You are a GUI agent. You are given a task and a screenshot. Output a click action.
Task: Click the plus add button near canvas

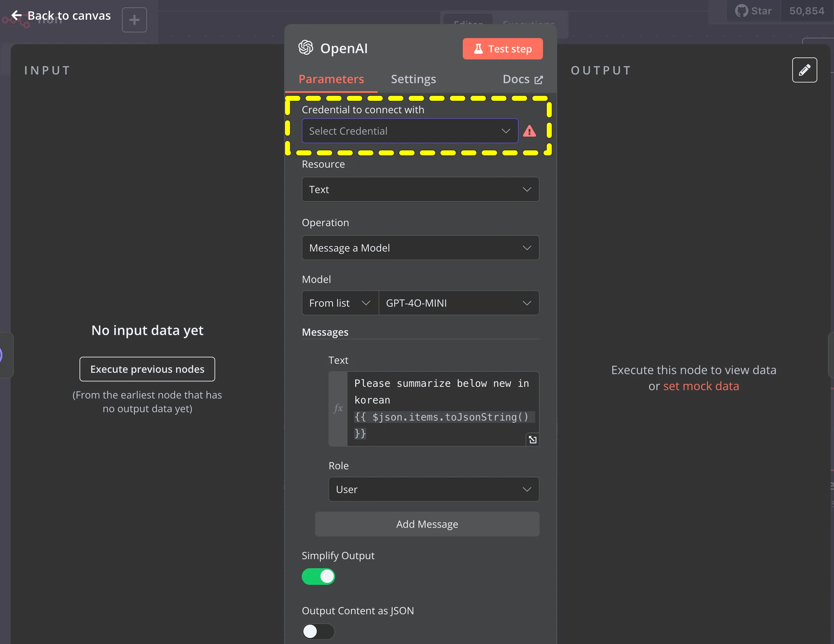(x=134, y=20)
